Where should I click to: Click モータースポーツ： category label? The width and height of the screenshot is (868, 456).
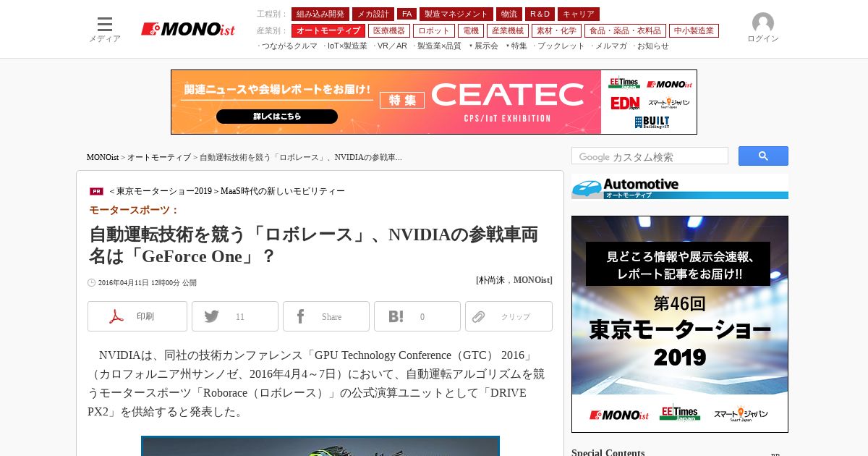(134, 210)
